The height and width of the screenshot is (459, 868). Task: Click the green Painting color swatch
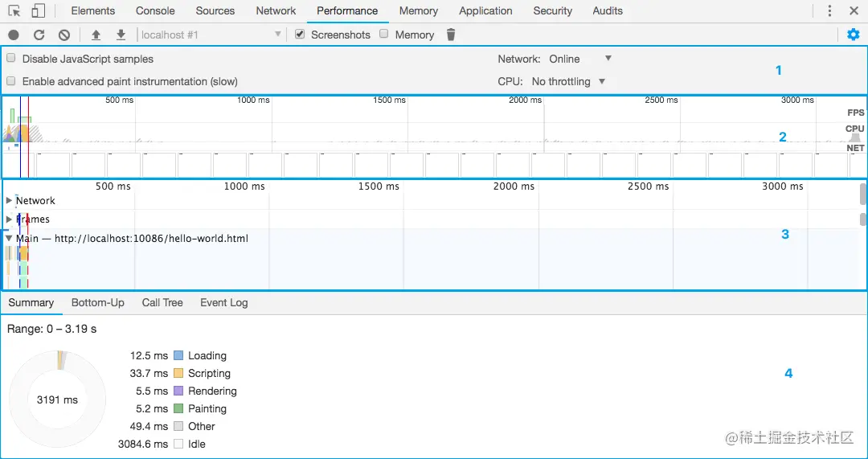click(178, 408)
